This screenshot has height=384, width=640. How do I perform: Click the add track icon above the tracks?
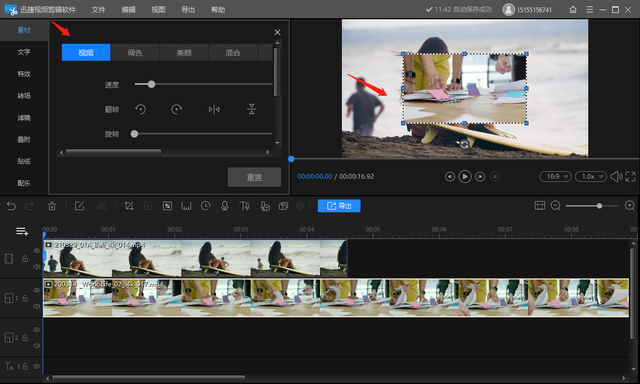22,231
